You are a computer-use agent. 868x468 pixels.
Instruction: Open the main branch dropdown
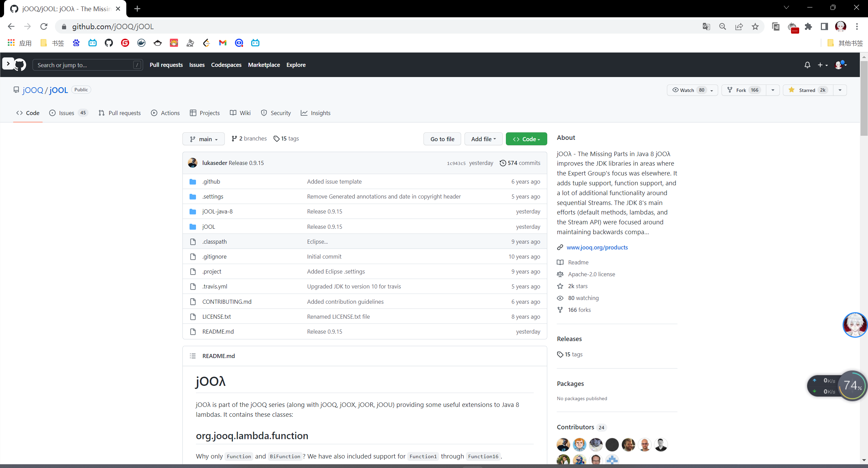(x=203, y=139)
